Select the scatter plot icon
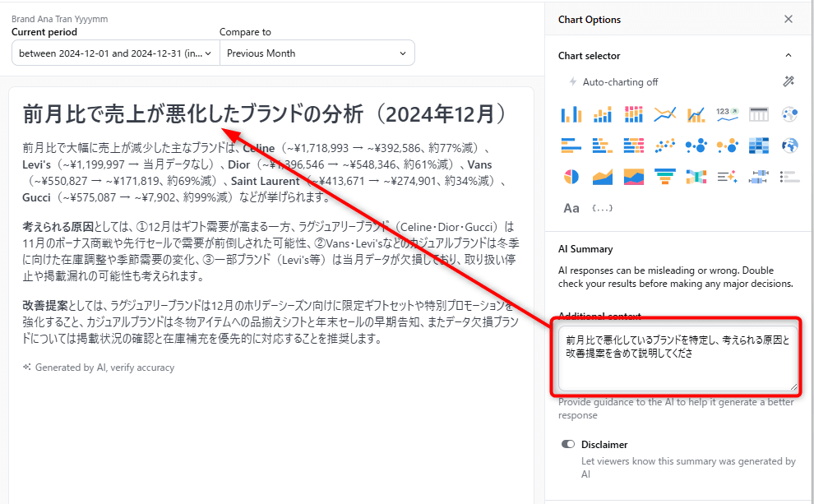814x504 pixels. pos(664,146)
